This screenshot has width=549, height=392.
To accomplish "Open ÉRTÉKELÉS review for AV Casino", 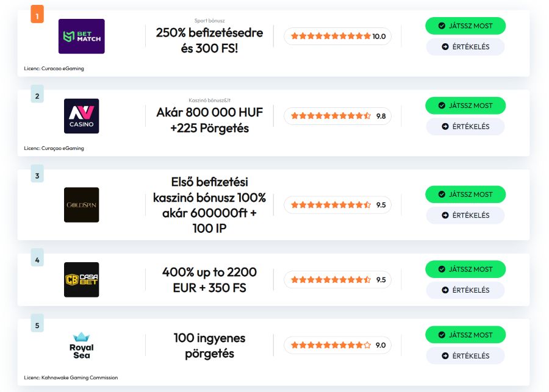I will 465,127.
